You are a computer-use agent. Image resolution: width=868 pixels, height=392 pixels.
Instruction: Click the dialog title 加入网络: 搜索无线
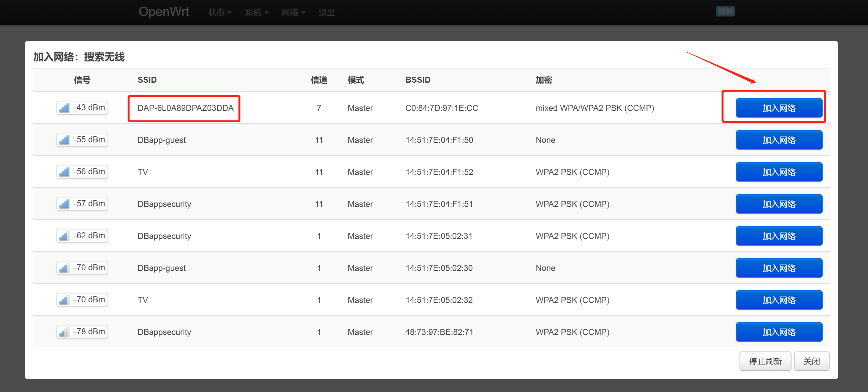click(79, 57)
